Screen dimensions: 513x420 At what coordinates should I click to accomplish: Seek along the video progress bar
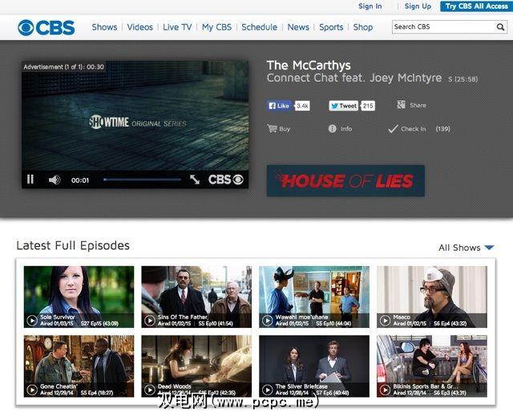[143, 180]
